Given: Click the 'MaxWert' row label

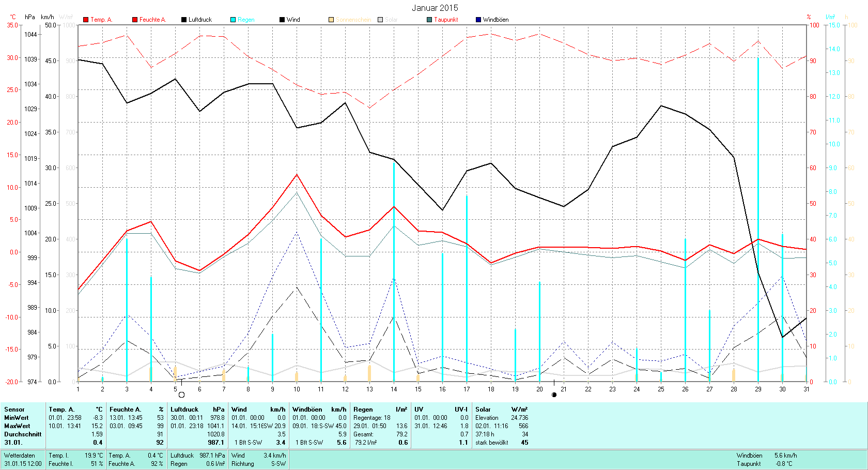Looking at the screenshot, I should 17,426.
